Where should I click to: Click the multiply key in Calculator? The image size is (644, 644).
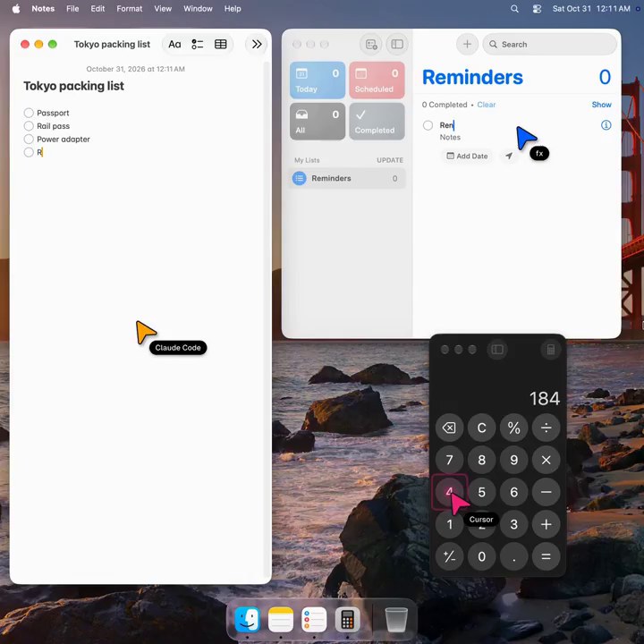point(546,460)
